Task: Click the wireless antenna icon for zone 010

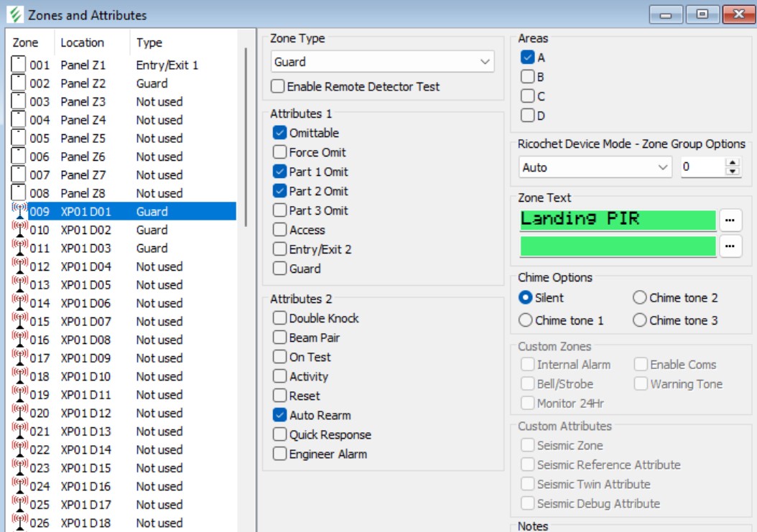Action: coord(19,230)
